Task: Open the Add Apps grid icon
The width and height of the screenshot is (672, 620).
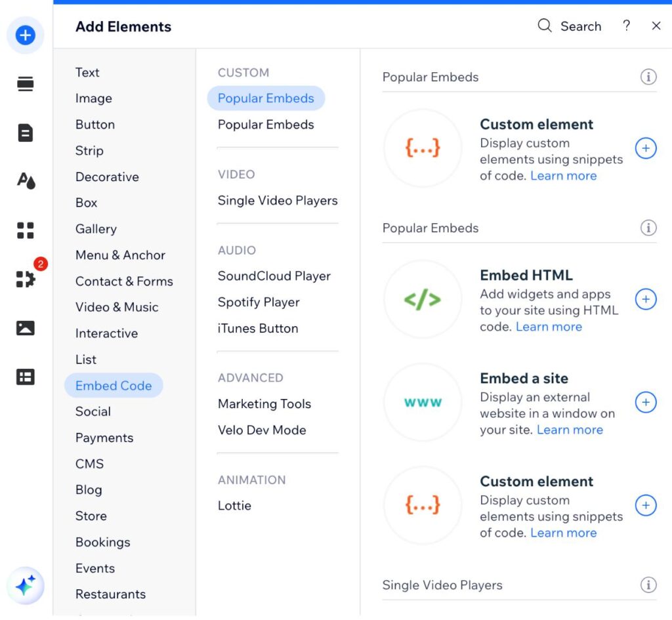Action: [25, 230]
